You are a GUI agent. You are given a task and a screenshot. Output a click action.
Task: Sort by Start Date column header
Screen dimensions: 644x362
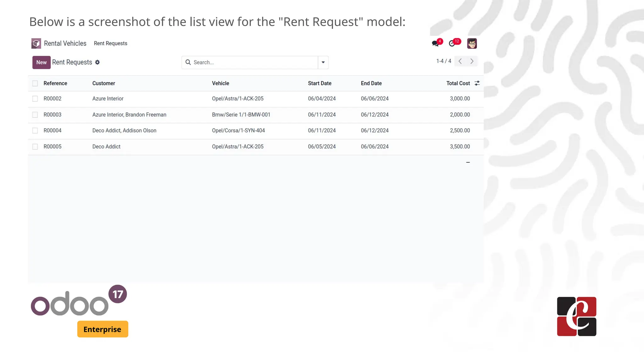(319, 83)
